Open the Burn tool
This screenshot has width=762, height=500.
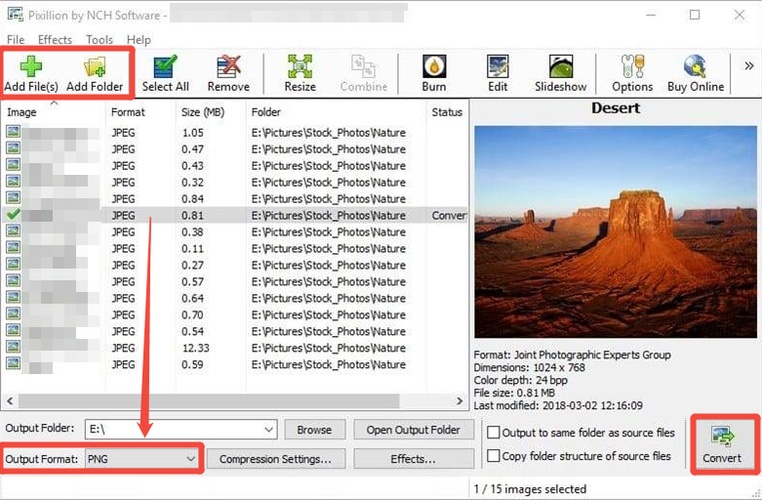tap(434, 73)
